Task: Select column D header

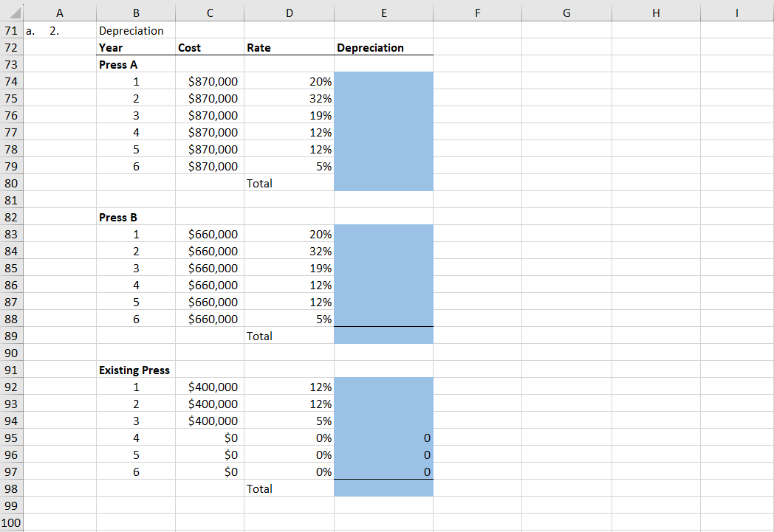Action: pos(290,13)
